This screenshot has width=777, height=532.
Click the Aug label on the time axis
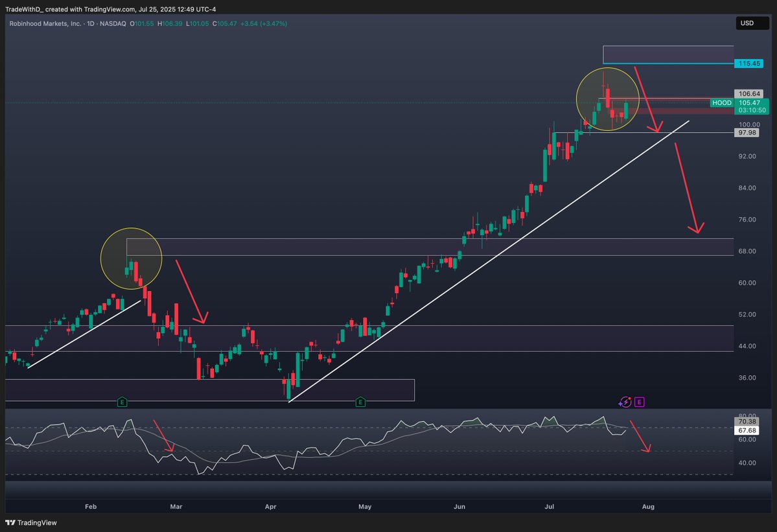648,507
